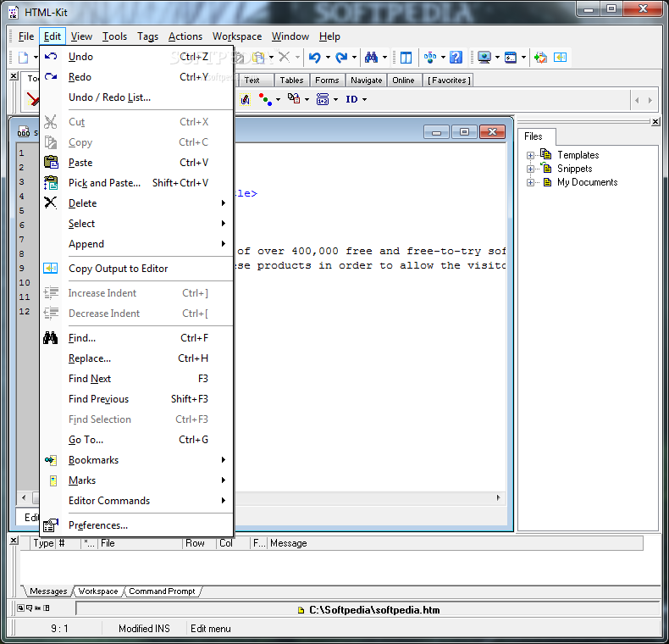Click the New document toolbar icon
This screenshot has height=644, width=669.
pyautogui.click(x=23, y=58)
